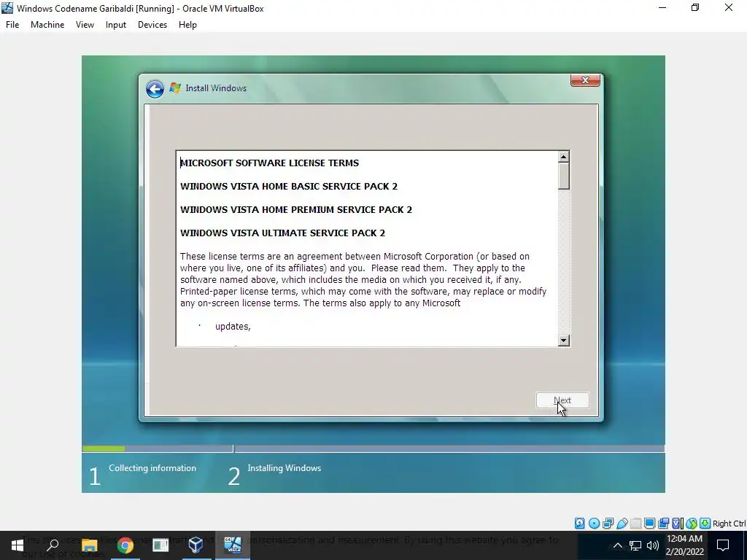Open File Explorer from the taskbar
Screen dimensions: 747x560
click(x=89, y=545)
